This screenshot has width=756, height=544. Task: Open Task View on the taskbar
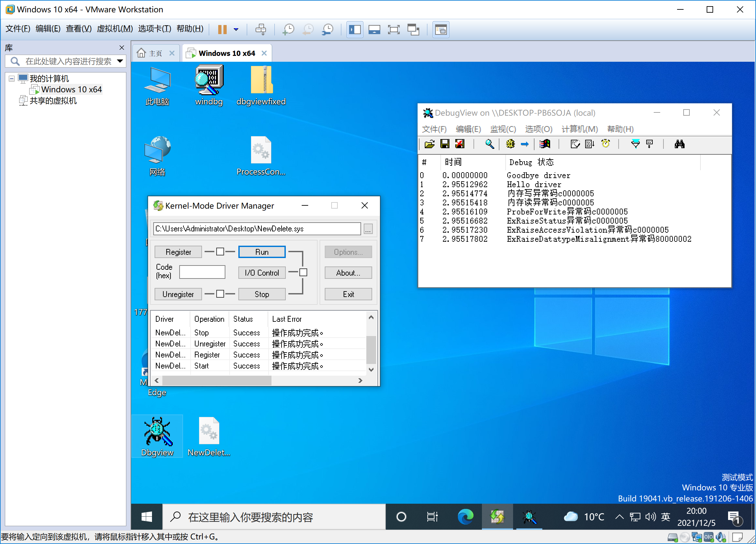[432, 517]
